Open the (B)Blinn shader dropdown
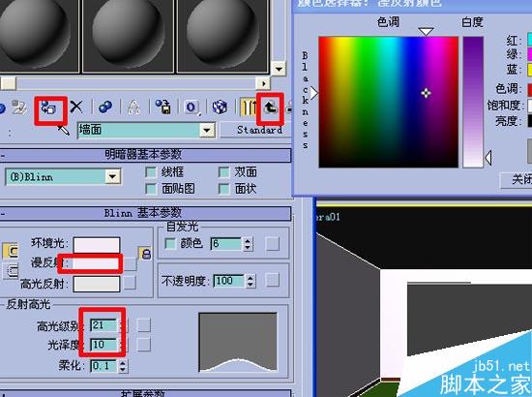Screen dimensions: 532x397 pos(112,176)
